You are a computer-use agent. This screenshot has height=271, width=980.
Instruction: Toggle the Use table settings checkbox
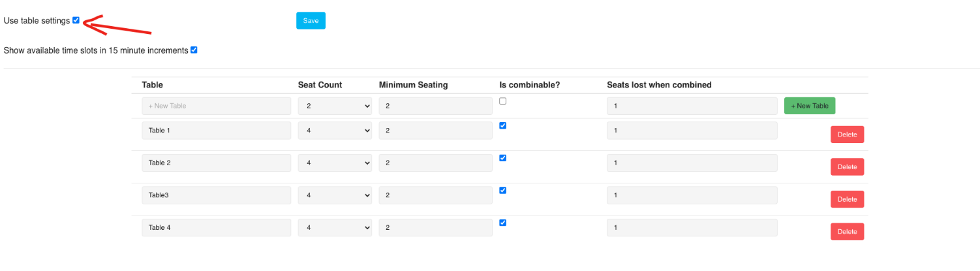tap(76, 20)
